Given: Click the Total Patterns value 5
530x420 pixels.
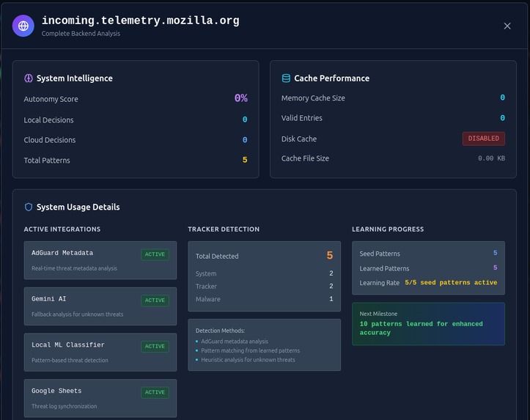Looking at the screenshot, I should [x=245, y=160].
